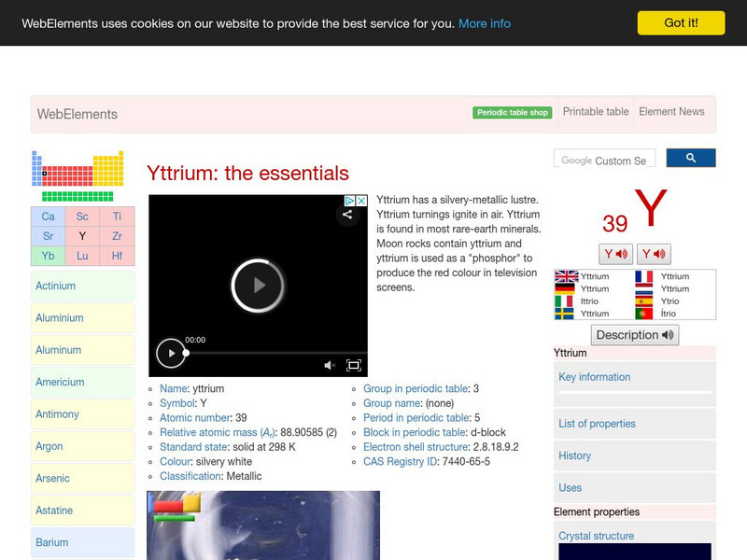Open Aluminum from the element list
Viewport: 747px width, 560px height.
tap(83, 350)
